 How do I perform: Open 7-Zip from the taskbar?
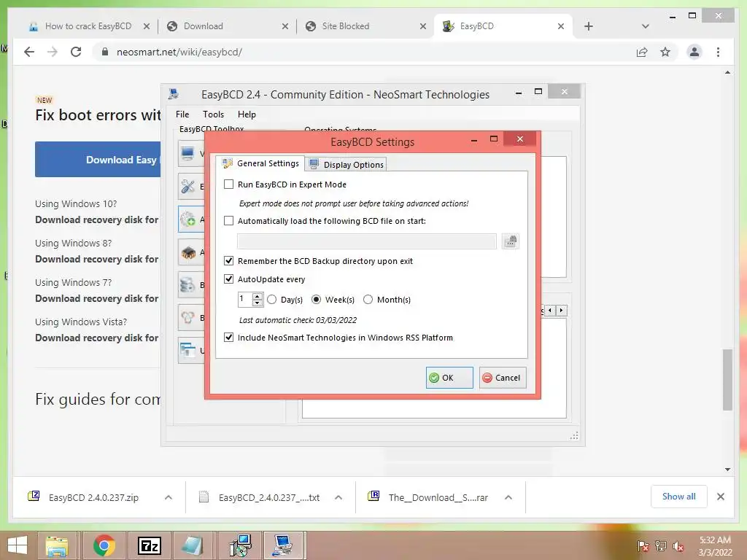149,545
